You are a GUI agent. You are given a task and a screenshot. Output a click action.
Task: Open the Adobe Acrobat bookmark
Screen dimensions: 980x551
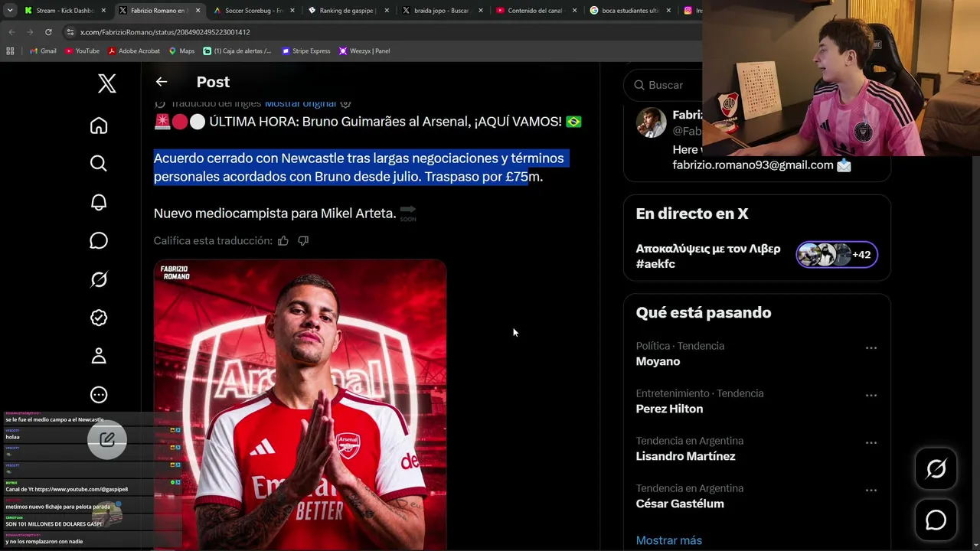click(134, 51)
